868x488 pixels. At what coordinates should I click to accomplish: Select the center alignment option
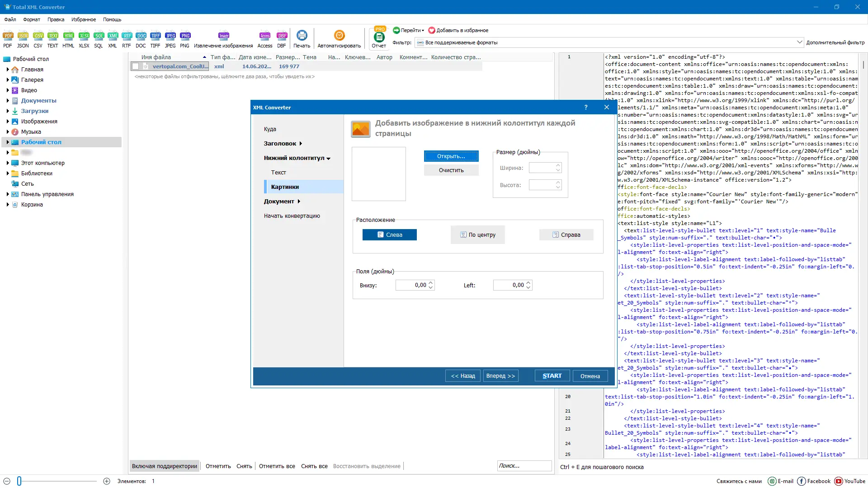[x=477, y=235]
